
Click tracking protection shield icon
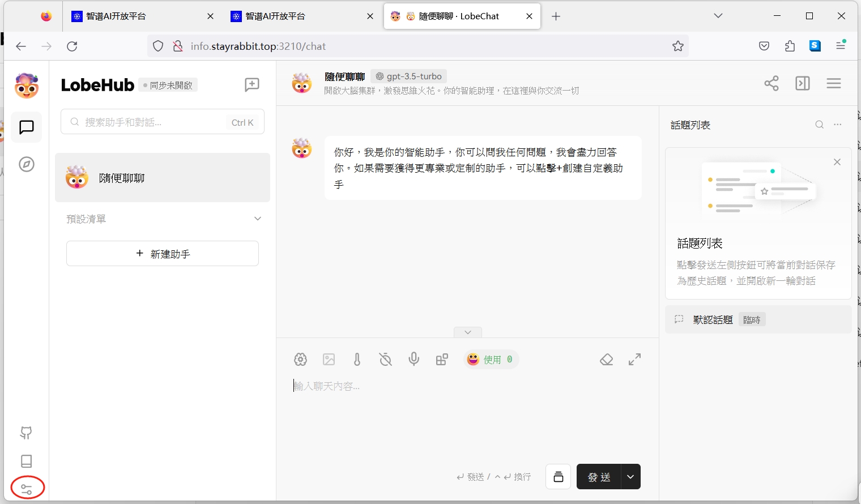pos(158,46)
